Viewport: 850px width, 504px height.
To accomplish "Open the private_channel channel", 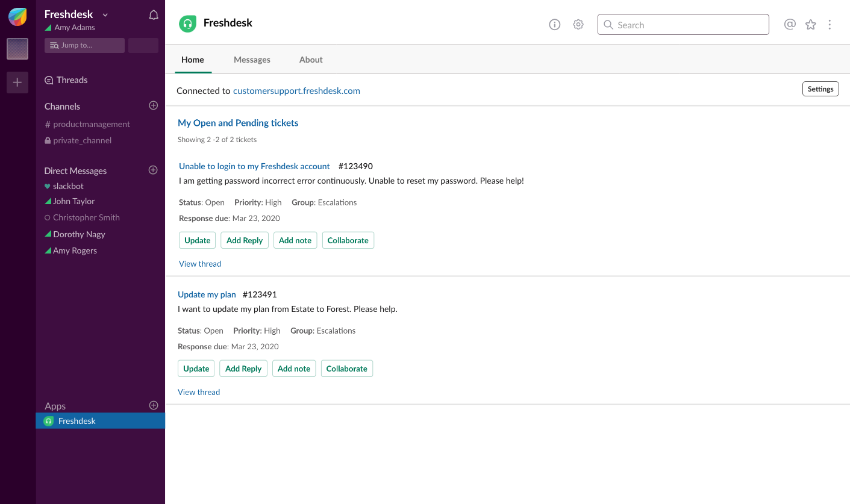I will tap(78, 140).
